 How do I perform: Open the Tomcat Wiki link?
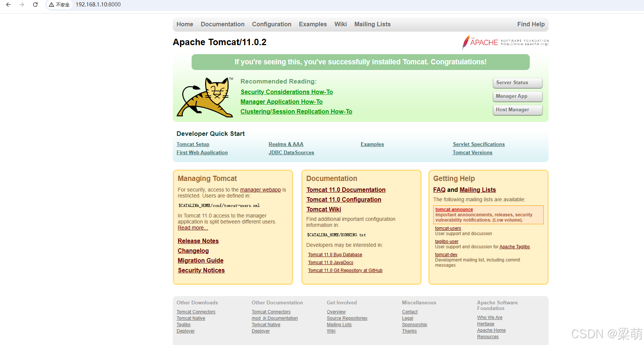pyautogui.click(x=324, y=209)
